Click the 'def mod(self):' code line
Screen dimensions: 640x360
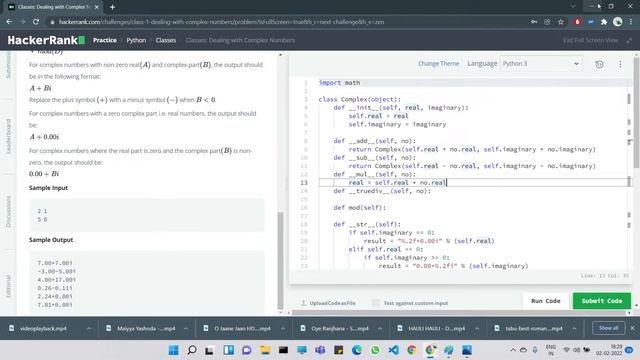[359, 207]
